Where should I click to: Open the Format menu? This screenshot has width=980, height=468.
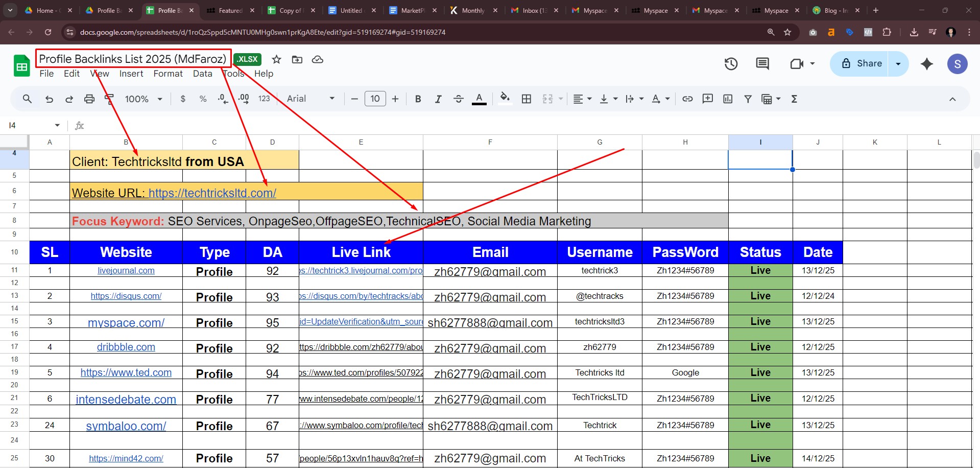tap(168, 74)
